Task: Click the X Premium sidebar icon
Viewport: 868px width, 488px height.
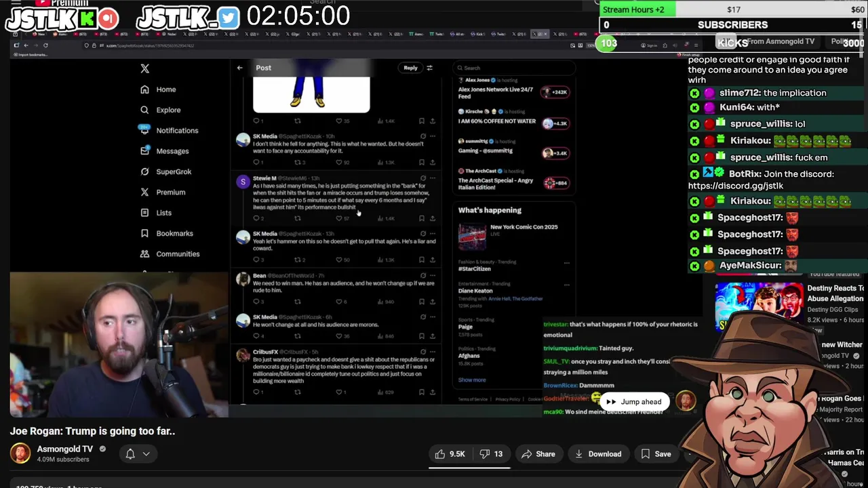Action: pos(144,192)
